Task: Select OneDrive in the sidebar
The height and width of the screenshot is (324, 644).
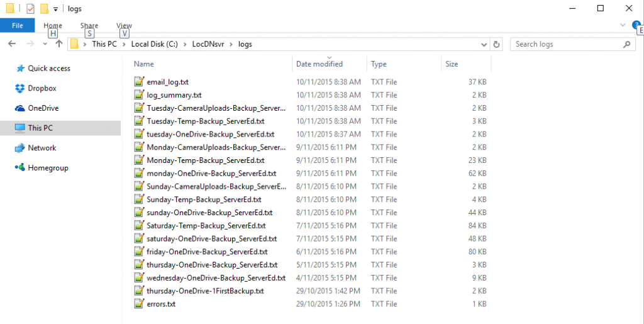Action: [x=43, y=108]
